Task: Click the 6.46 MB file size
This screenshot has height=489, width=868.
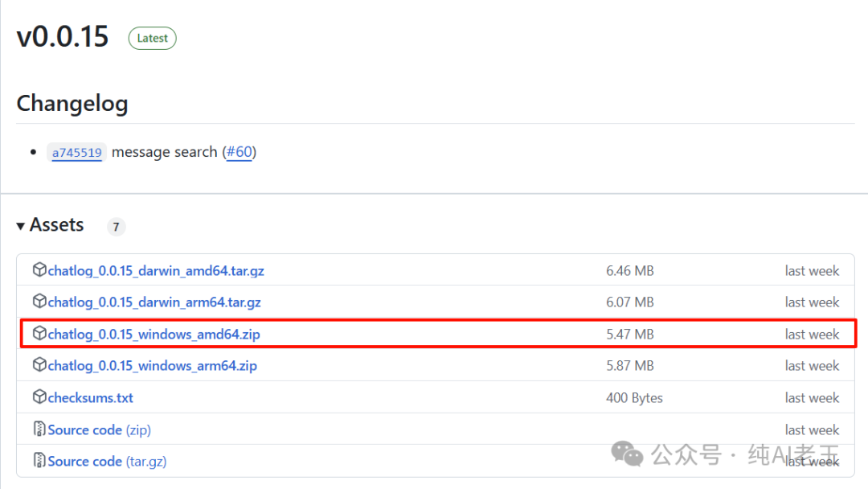Action: point(630,271)
